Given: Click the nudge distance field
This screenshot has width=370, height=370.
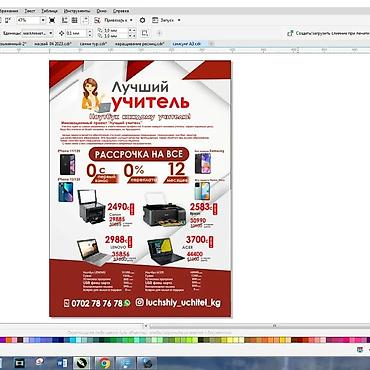Looking at the screenshot, I should [76, 33].
